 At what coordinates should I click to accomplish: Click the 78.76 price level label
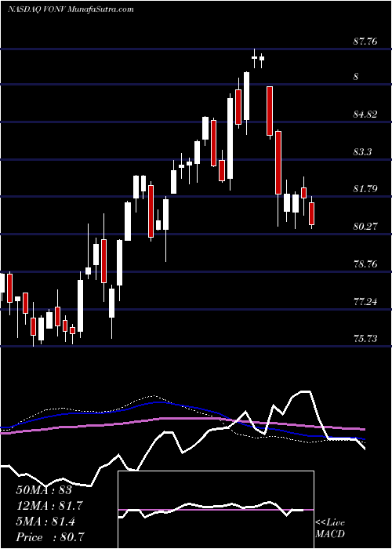coord(365,264)
